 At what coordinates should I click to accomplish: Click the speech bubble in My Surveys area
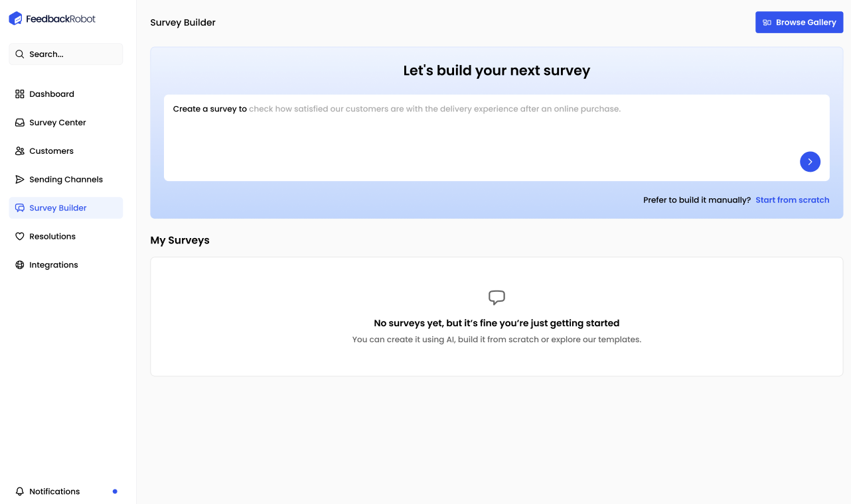[x=497, y=298]
